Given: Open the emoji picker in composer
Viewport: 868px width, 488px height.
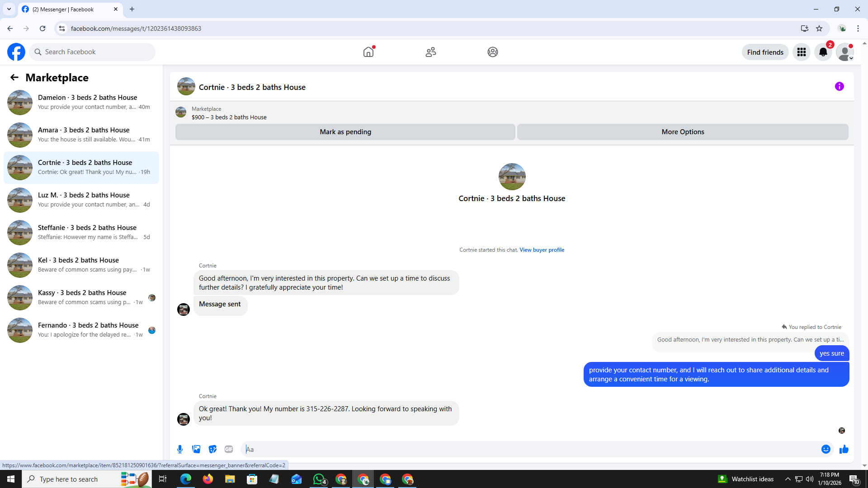Looking at the screenshot, I should pyautogui.click(x=826, y=449).
